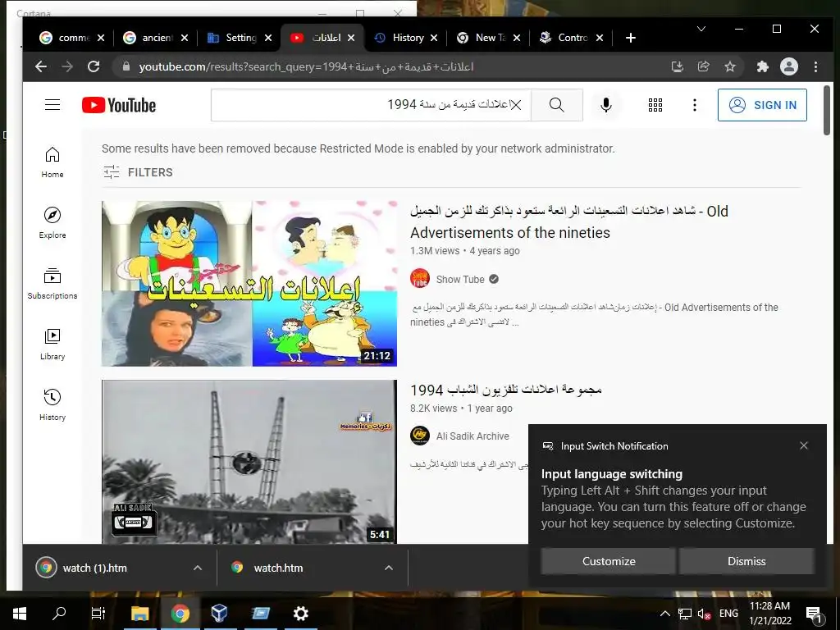Click muted volume tray icon
The width and height of the screenshot is (840, 630).
pos(704,614)
